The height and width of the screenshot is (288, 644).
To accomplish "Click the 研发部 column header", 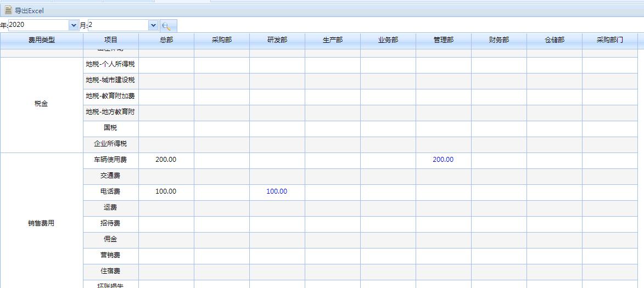I will pos(277,40).
